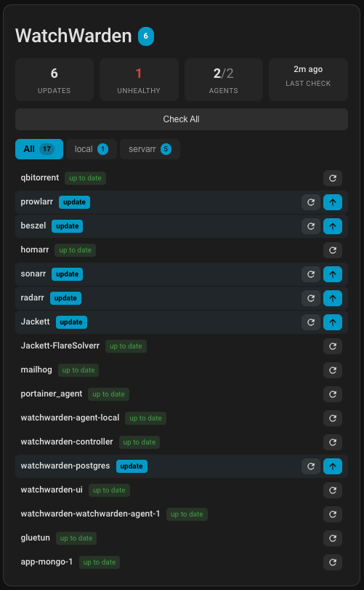Click homarr's up to date badge
364x590 pixels.
click(75, 250)
